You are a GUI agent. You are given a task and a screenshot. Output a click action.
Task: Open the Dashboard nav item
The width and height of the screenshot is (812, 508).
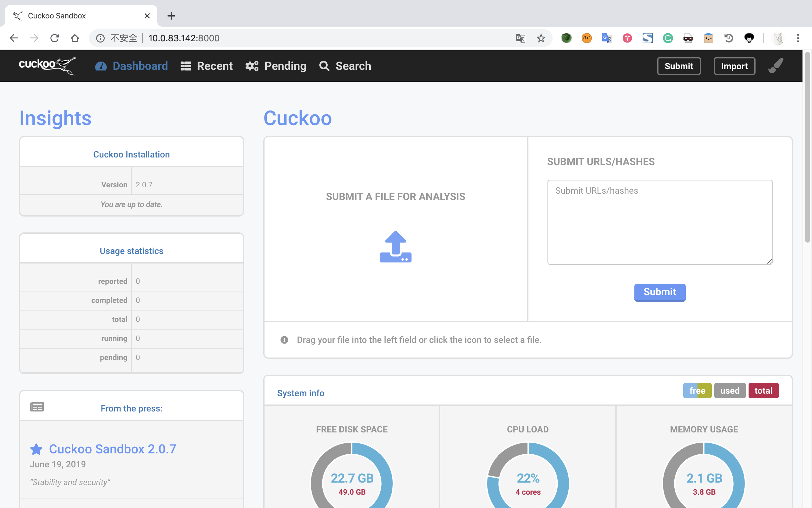132,66
